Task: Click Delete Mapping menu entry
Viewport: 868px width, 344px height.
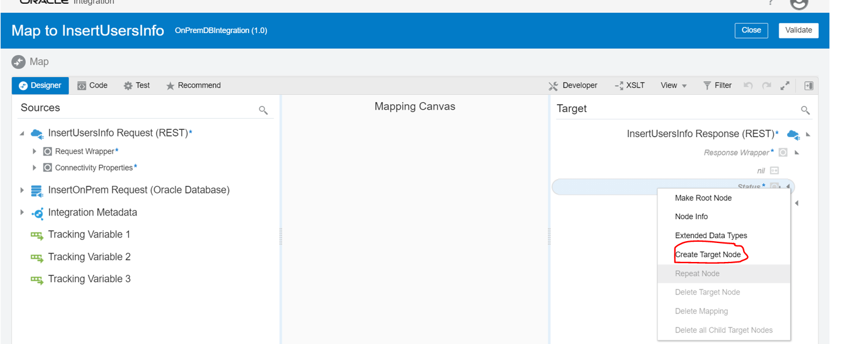Action: pos(701,311)
